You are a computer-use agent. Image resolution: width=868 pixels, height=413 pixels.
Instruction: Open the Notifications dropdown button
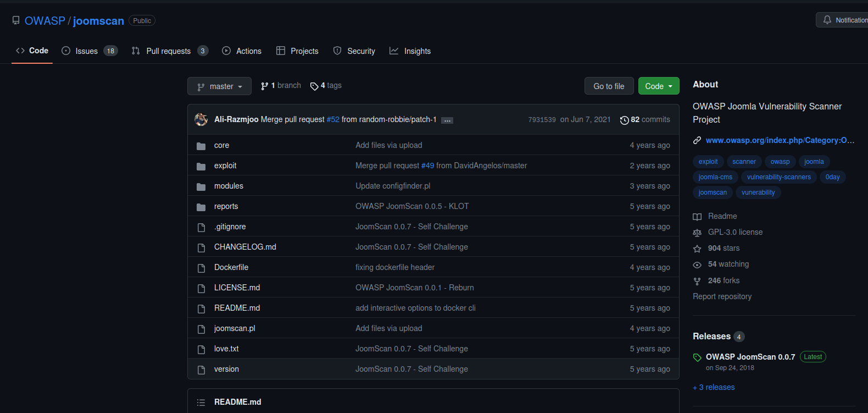click(842, 20)
